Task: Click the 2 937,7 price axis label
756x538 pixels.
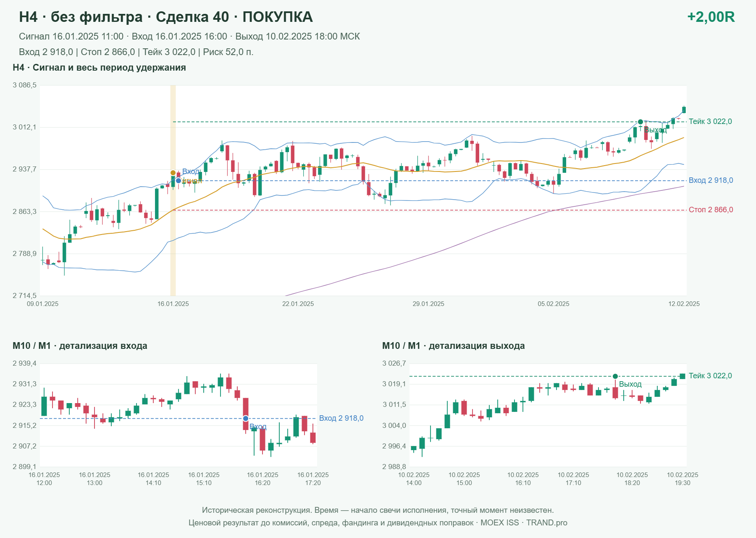Action: pyautogui.click(x=25, y=169)
